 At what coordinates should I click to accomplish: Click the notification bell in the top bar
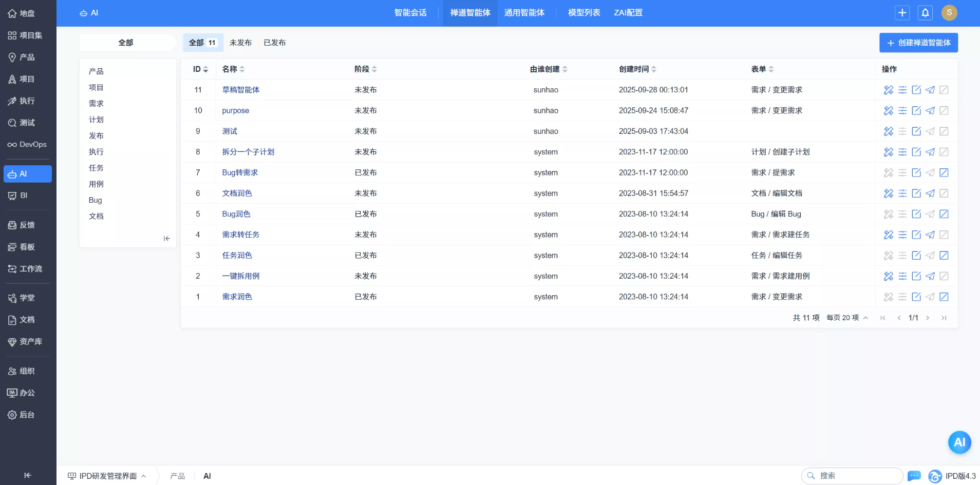[x=925, y=12]
